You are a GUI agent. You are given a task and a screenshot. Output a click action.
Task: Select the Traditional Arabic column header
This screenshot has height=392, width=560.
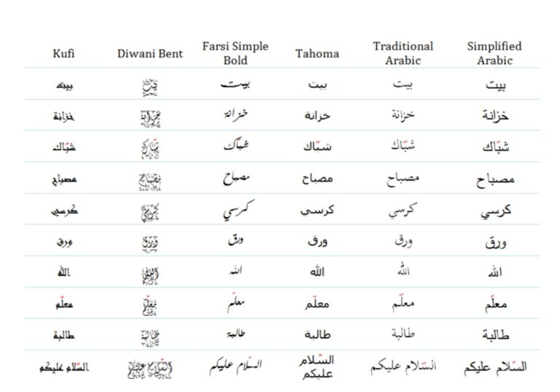coord(403,53)
